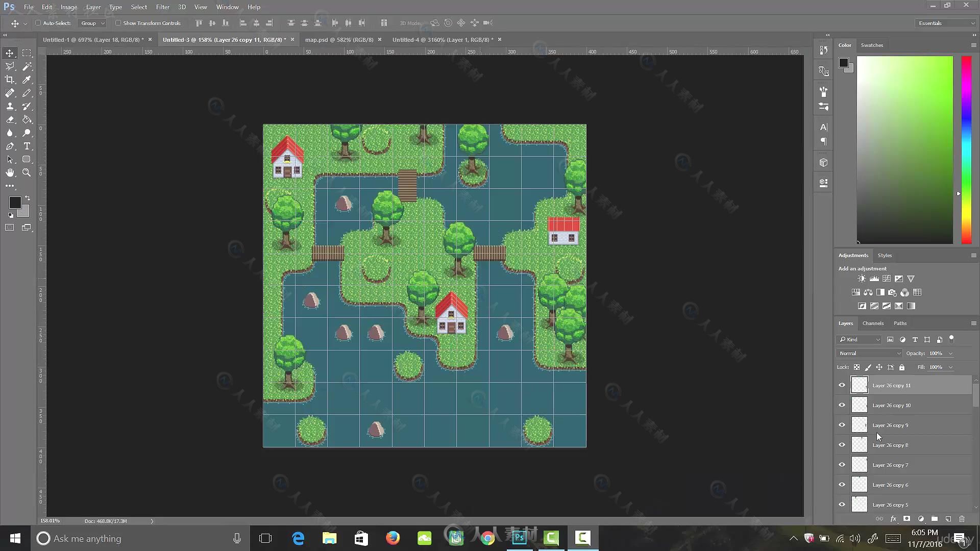Switch to the Channels tab
The width and height of the screenshot is (980, 551).
pyautogui.click(x=872, y=323)
